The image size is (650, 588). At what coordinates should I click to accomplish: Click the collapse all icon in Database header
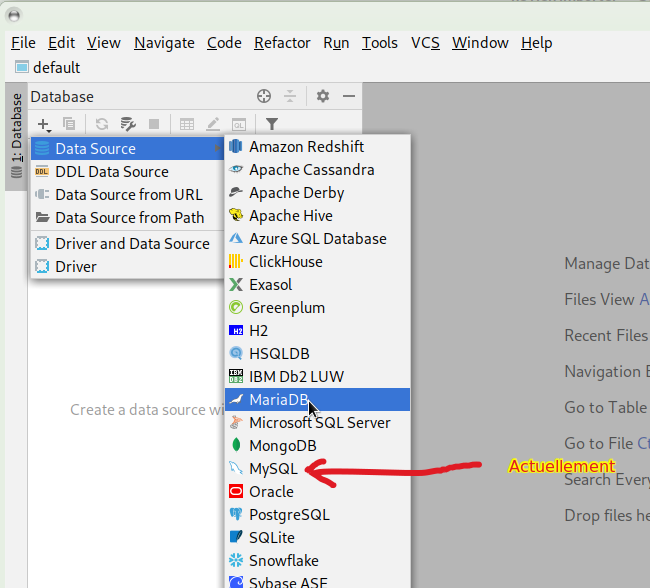pos(290,97)
